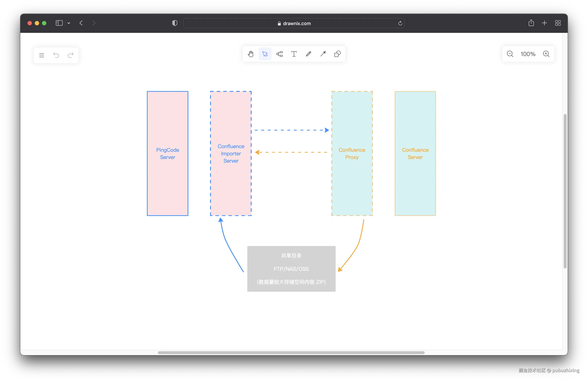Click the horizontal scrollbar thumb
Screen dimensions: 588x382
291,353
